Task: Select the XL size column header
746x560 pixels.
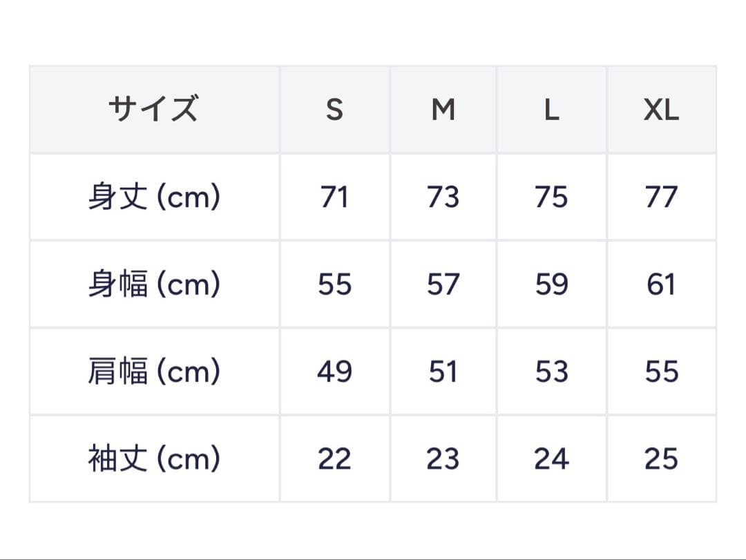Action: pos(661,109)
